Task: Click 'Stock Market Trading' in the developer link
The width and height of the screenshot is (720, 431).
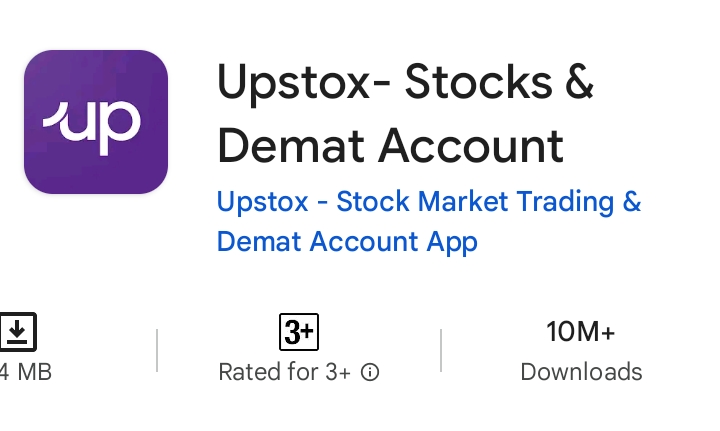Action: 475,202
